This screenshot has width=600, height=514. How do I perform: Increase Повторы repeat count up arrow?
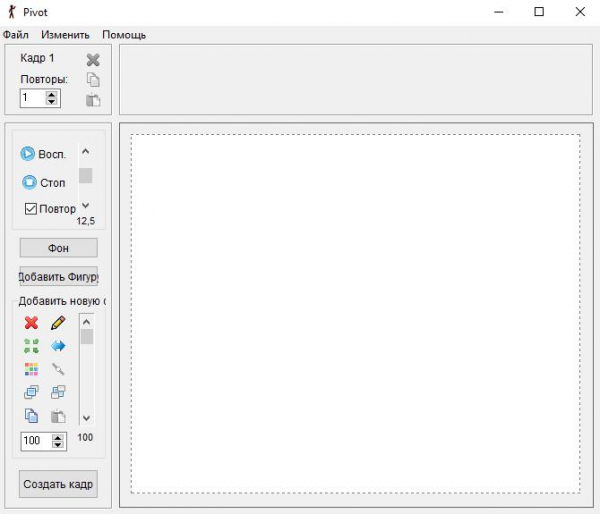(51, 94)
